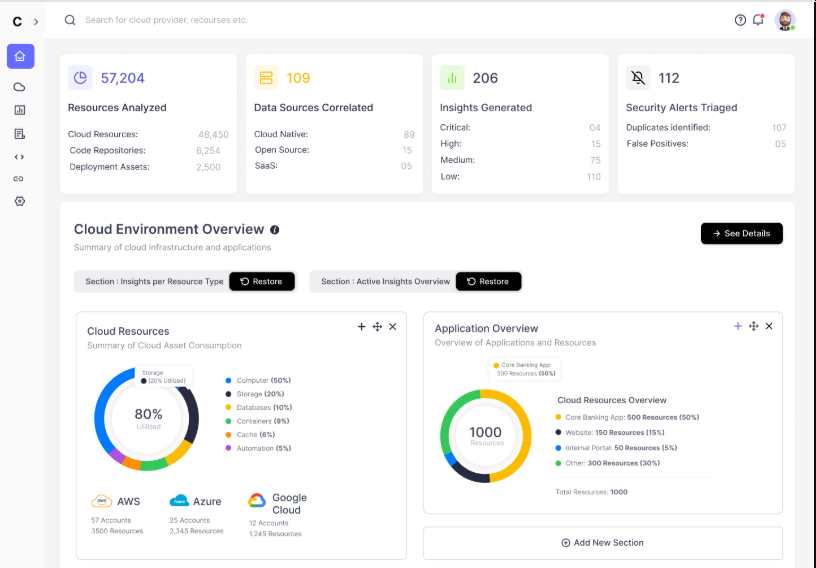Click move icon on Cloud Resources card
Viewport: 816px width, 568px height.
pyautogui.click(x=377, y=327)
